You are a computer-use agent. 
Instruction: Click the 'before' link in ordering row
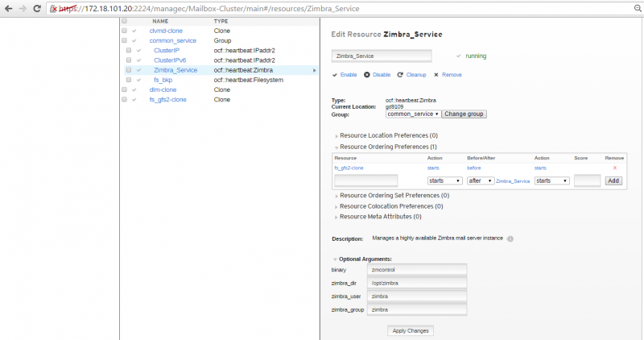pyautogui.click(x=474, y=168)
